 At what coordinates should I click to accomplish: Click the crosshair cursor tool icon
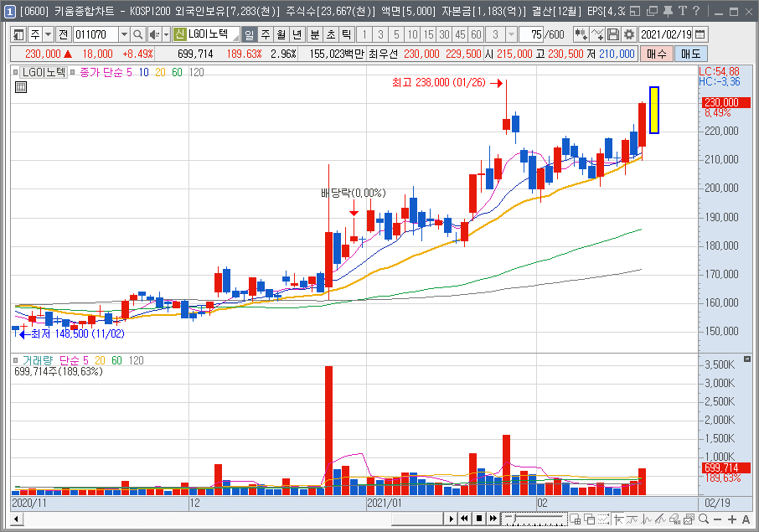point(618,519)
